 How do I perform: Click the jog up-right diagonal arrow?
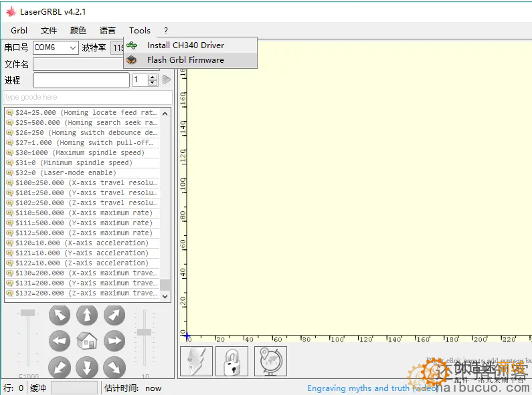[114, 315]
